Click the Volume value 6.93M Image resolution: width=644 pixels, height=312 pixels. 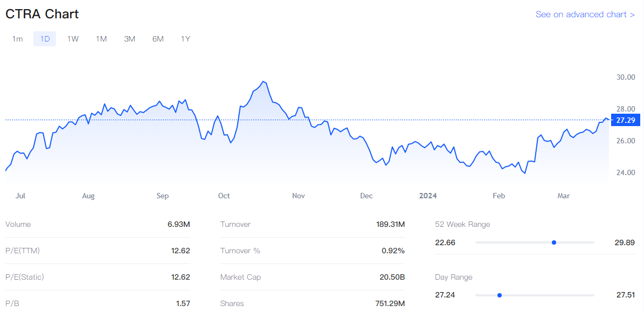[x=179, y=224]
